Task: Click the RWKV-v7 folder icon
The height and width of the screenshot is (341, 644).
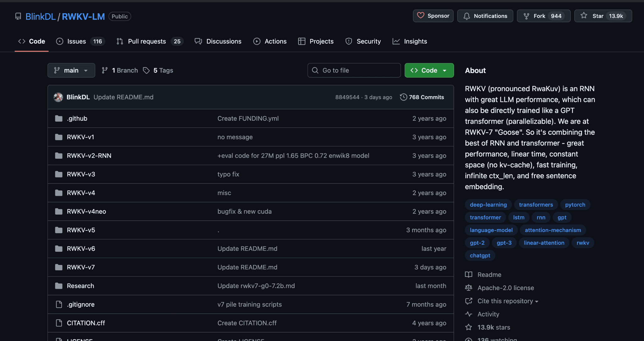Action: click(59, 267)
